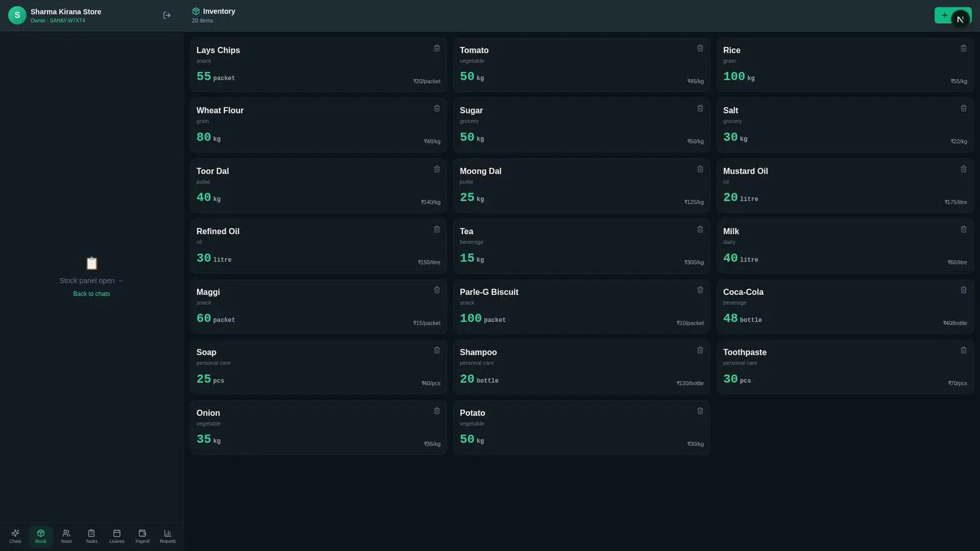The image size is (980, 551).
Task: Click the Refined Oil price ₹150/litre
Action: pos(429,262)
